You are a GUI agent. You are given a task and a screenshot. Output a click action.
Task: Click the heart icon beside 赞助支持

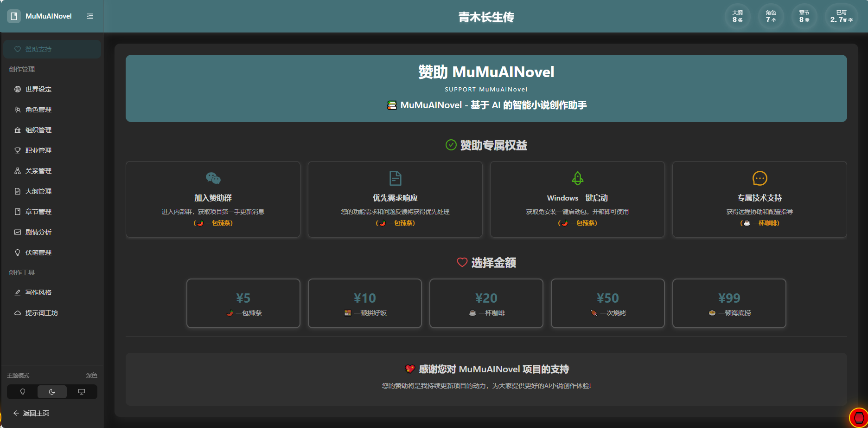(x=18, y=49)
